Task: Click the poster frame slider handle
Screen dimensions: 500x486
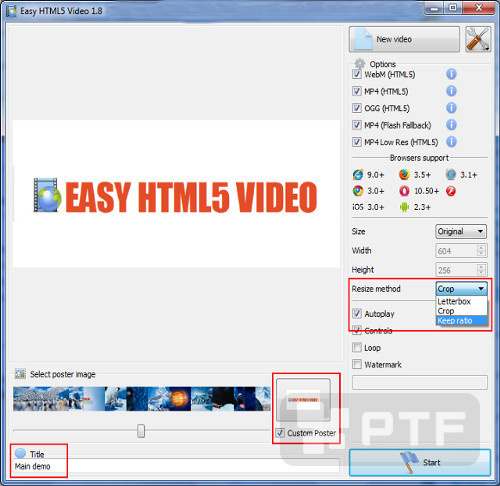Action: [x=141, y=431]
